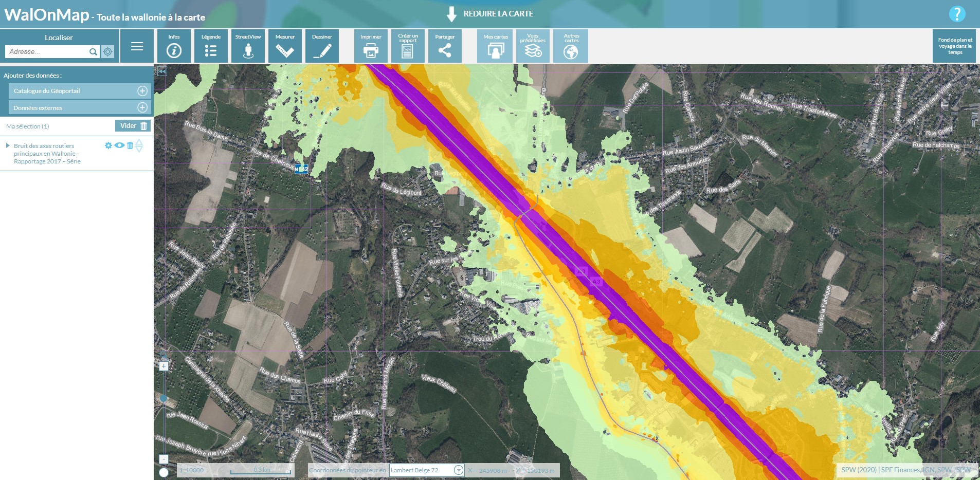This screenshot has width=980, height=480.
Task: Show the map Légende
Action: (211, 46)
